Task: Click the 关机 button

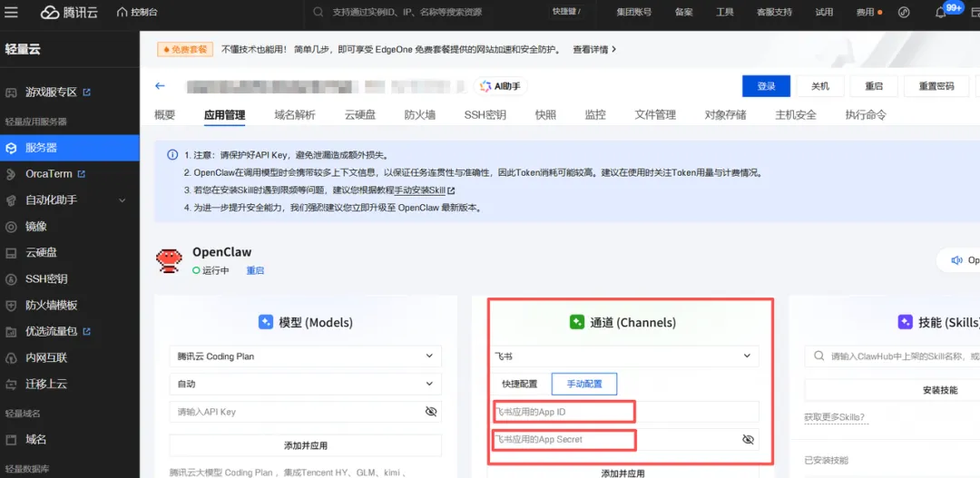Action: [x=820, y=86]
